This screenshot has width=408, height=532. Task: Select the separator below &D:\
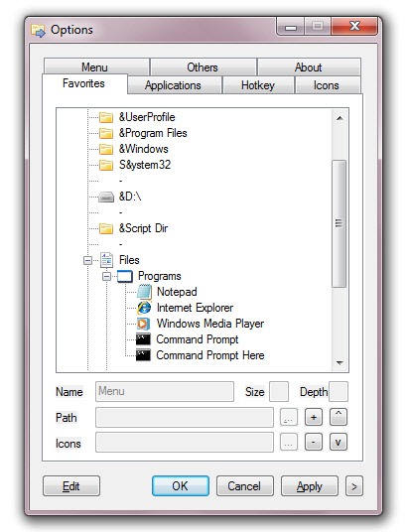pyautogui.click(x=120, y=212)
